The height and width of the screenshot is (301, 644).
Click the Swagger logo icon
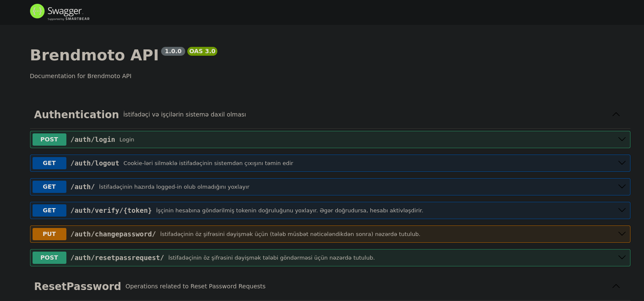tap(37, 11)
